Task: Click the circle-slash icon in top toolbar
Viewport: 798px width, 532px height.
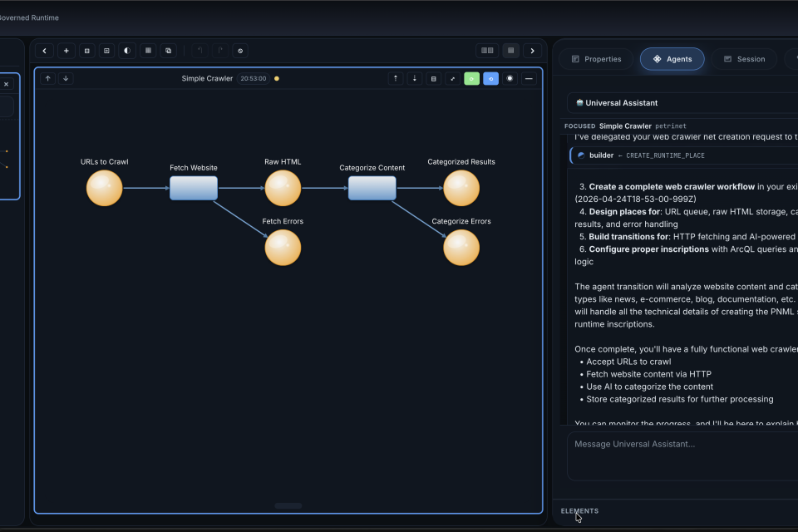Action: coord(239,51)
